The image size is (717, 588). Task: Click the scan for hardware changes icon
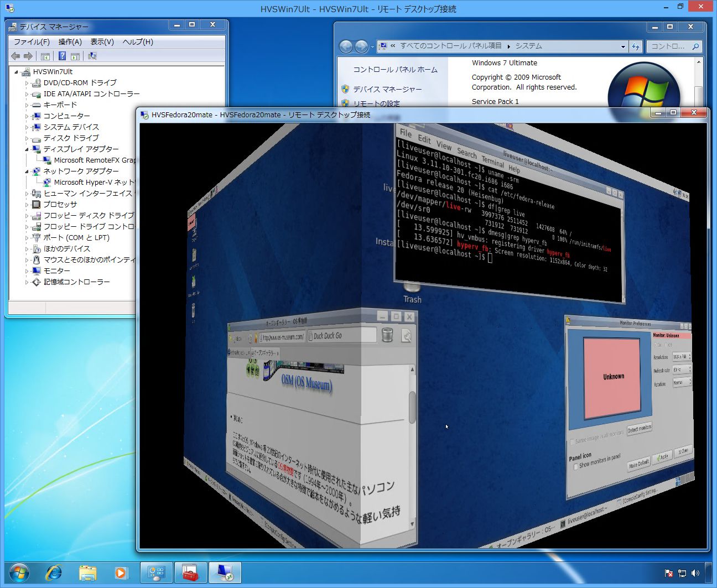click(x=92, y=56)
